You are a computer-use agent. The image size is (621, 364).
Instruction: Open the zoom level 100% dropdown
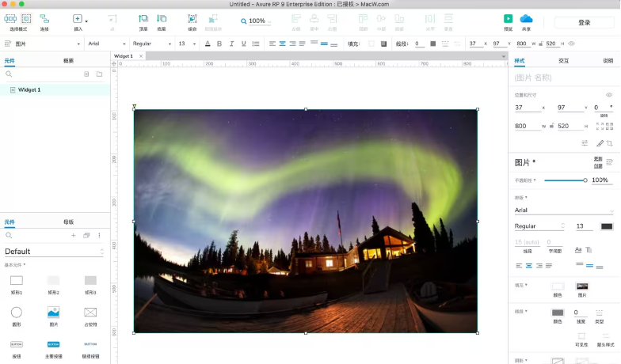(259, 21)
